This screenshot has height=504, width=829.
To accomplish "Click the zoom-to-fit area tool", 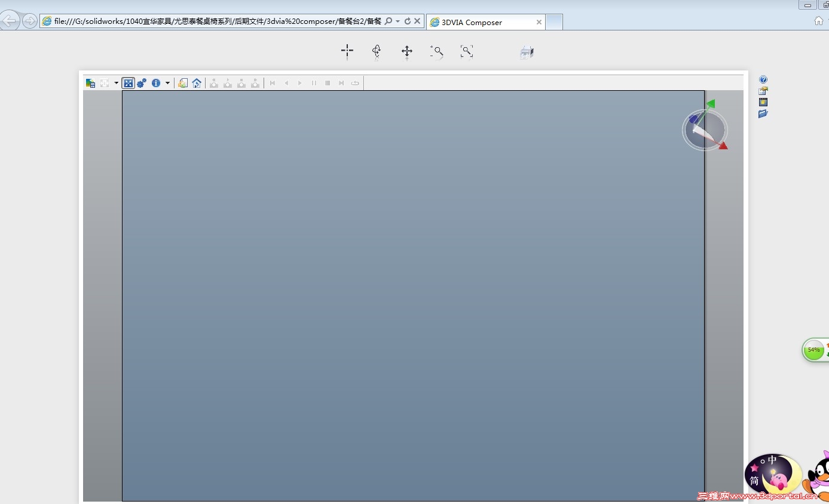I will point(467,52).
